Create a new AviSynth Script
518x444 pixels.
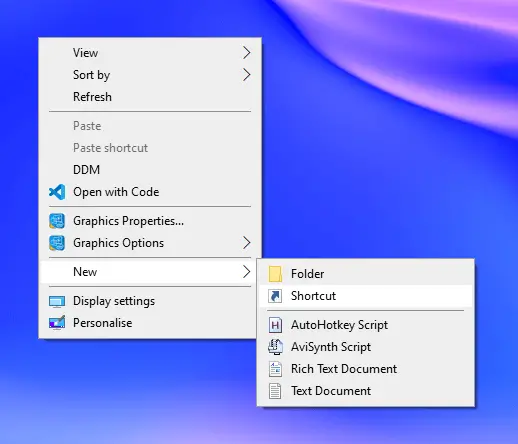click(x=366, y=347)
